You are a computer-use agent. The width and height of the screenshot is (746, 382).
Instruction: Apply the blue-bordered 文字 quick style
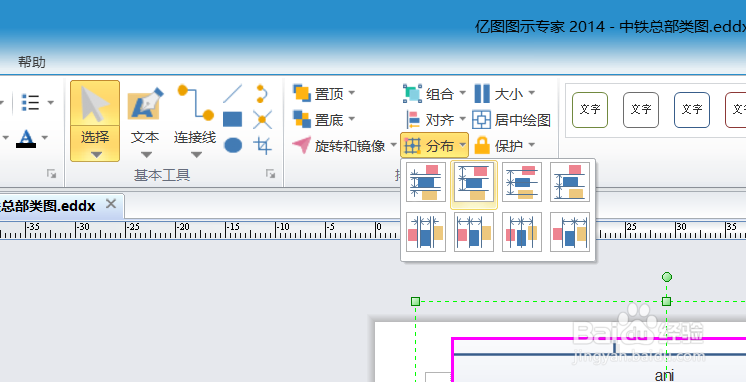pos(692,110)
